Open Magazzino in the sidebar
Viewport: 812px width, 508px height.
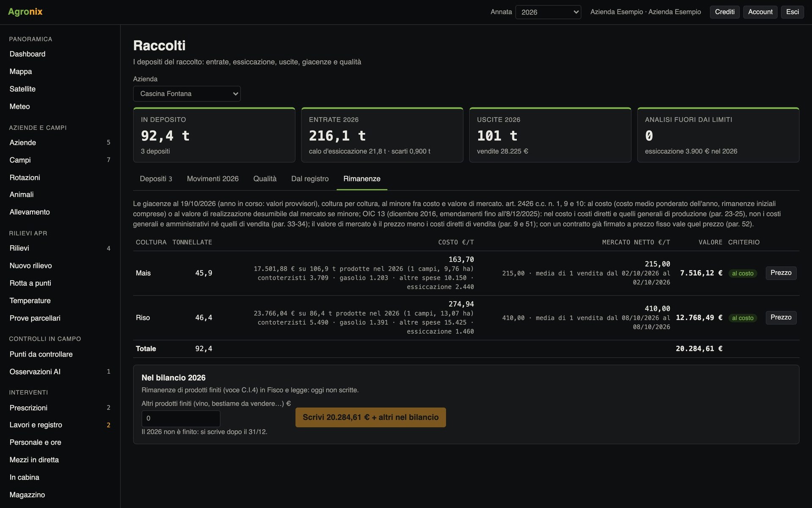point(60,495)
